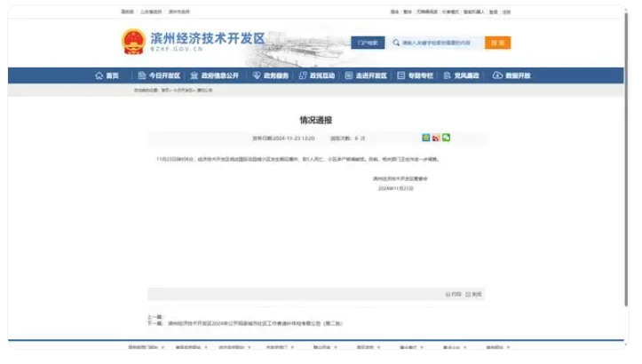Share the article to WeChat
This screenshot has width=642, height=364.
click(x=447, y=138)
